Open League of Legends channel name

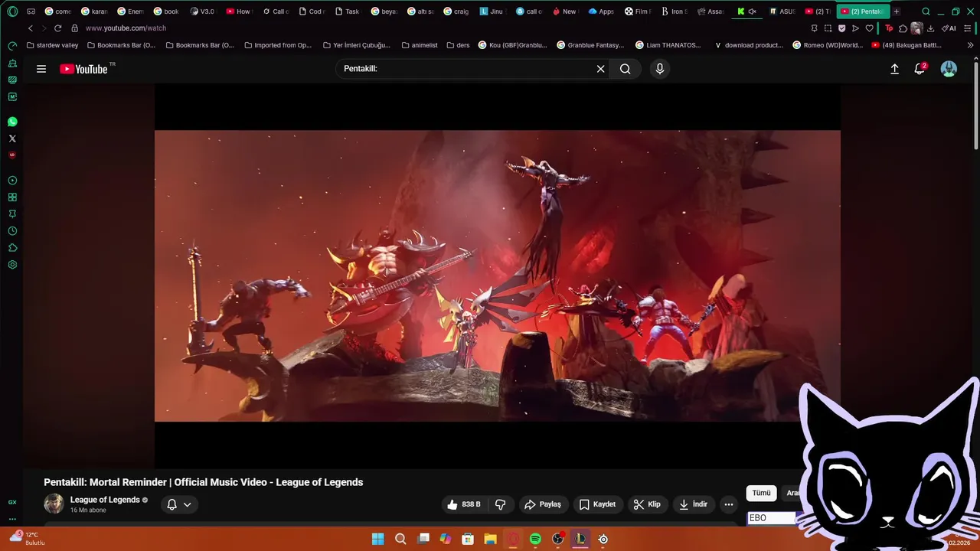(x=105, y=500)
